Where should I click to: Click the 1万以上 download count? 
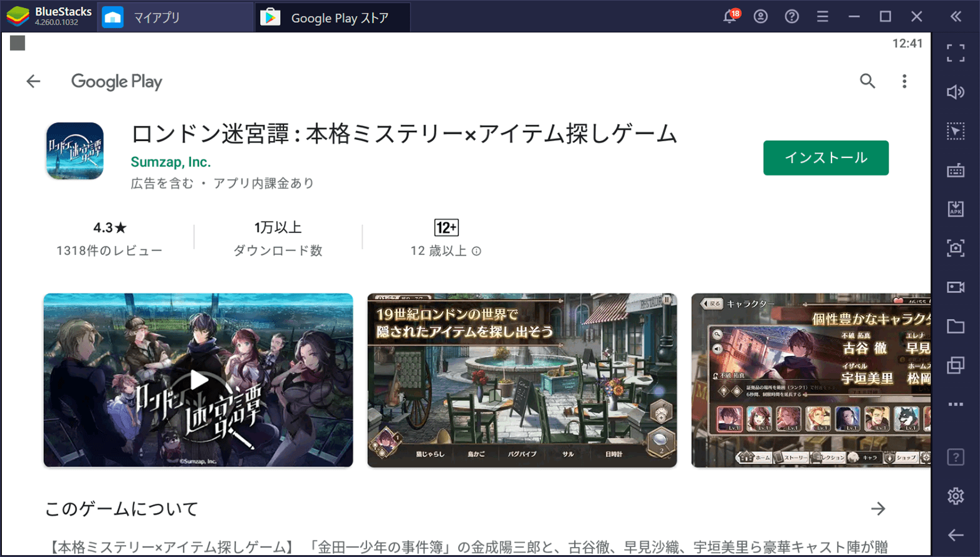[278, 227]
